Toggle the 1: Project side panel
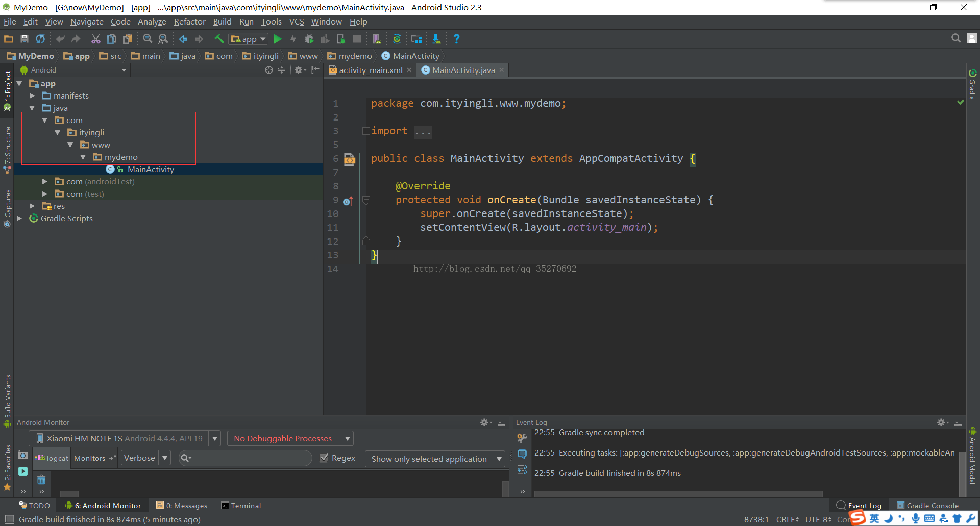980x526 pixels. pos(7,91)
